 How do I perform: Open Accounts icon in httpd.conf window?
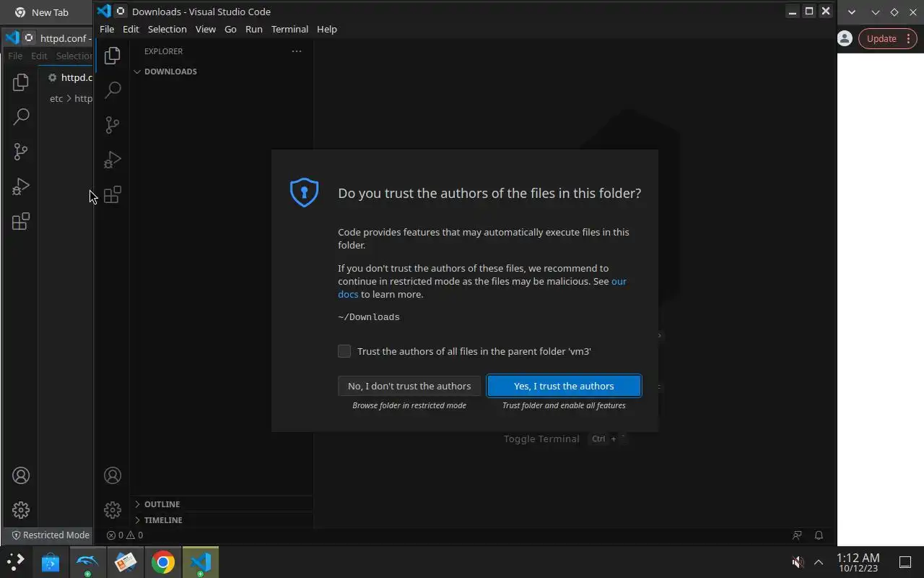click(21, 475)
